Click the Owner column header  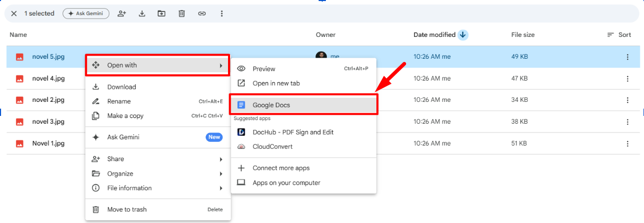click(325, 35)
